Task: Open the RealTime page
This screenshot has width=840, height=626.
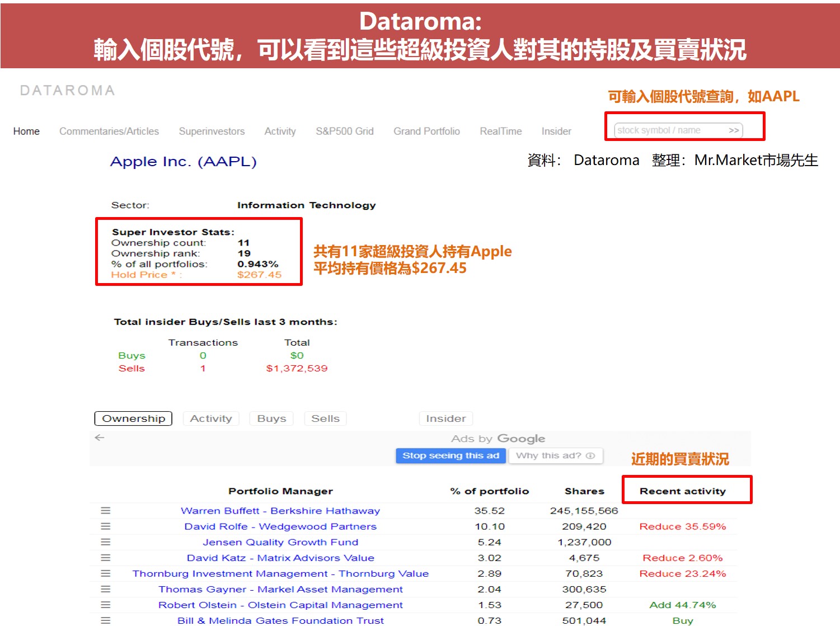Action: [501, 131]
